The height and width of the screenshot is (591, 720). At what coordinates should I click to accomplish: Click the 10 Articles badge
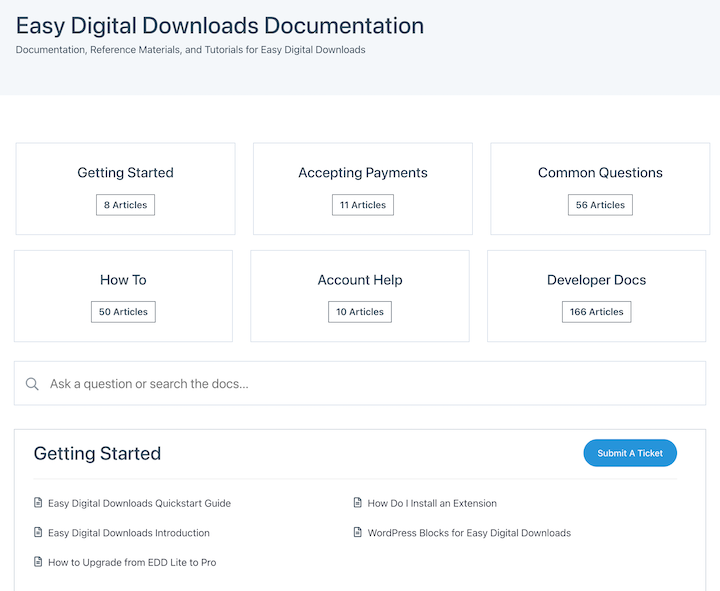360,312
